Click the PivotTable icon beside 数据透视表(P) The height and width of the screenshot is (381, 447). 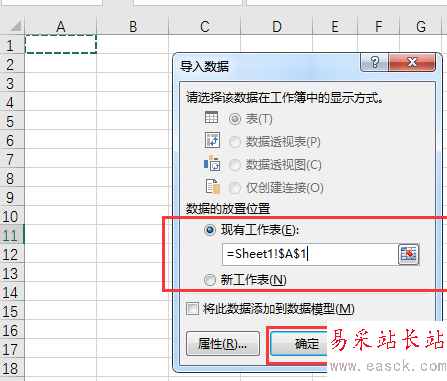[x=212, y=140]
